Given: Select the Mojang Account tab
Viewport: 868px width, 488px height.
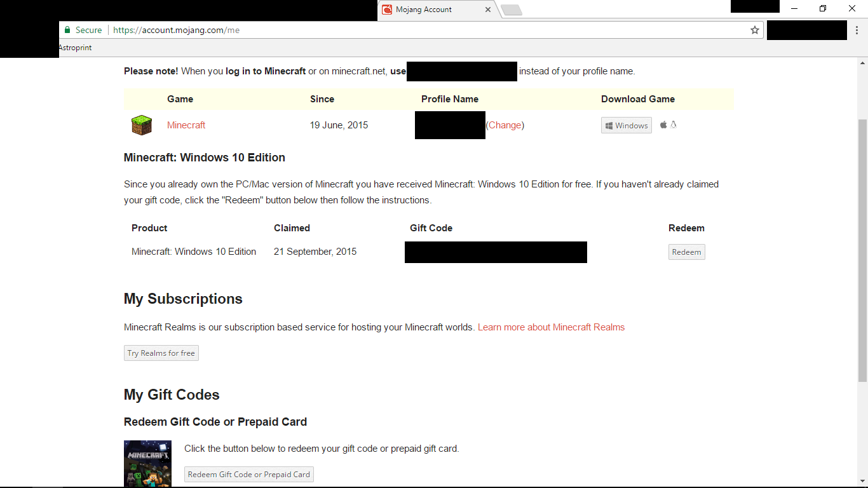Looking at the screenshot, I should point(437,10).
